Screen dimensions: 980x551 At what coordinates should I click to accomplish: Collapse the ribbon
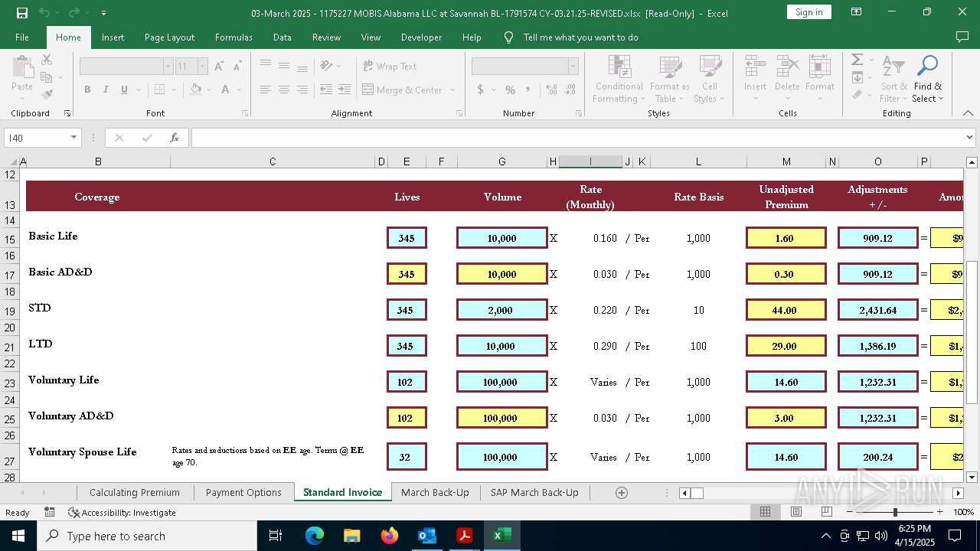click(968, 113)
